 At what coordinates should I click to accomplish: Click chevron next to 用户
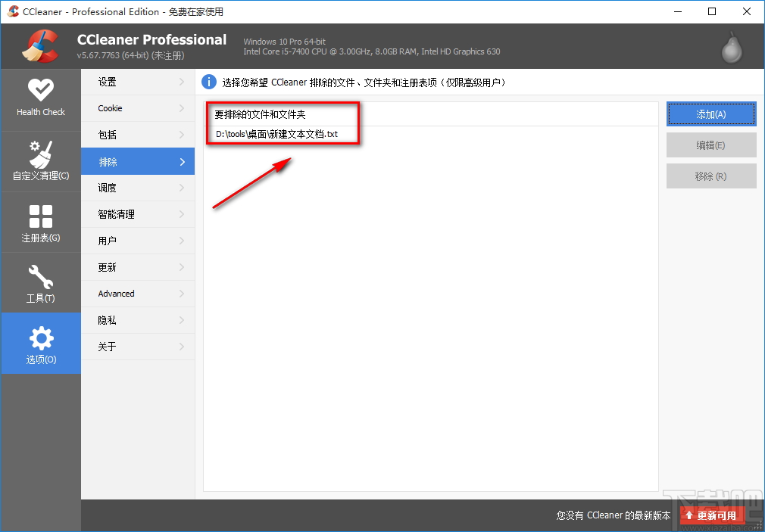[182, 241]
